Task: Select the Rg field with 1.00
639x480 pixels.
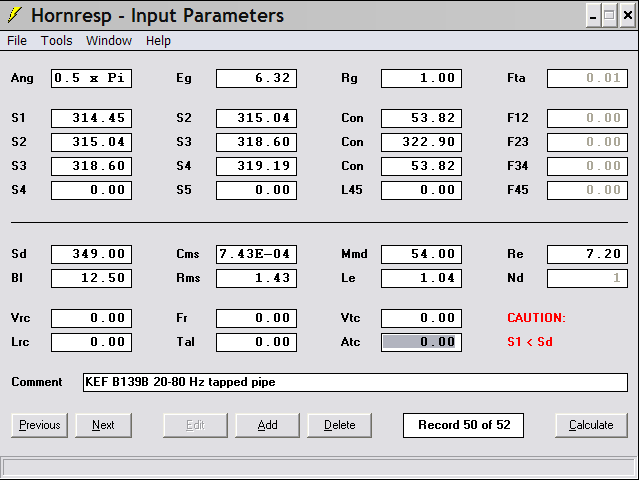Action: coord(421,78)
